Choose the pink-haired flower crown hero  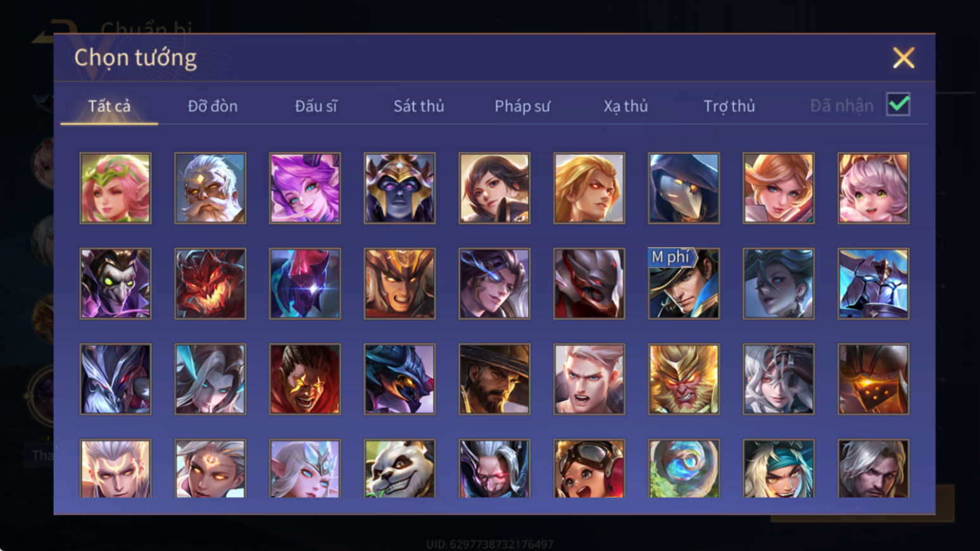point(115,188)
